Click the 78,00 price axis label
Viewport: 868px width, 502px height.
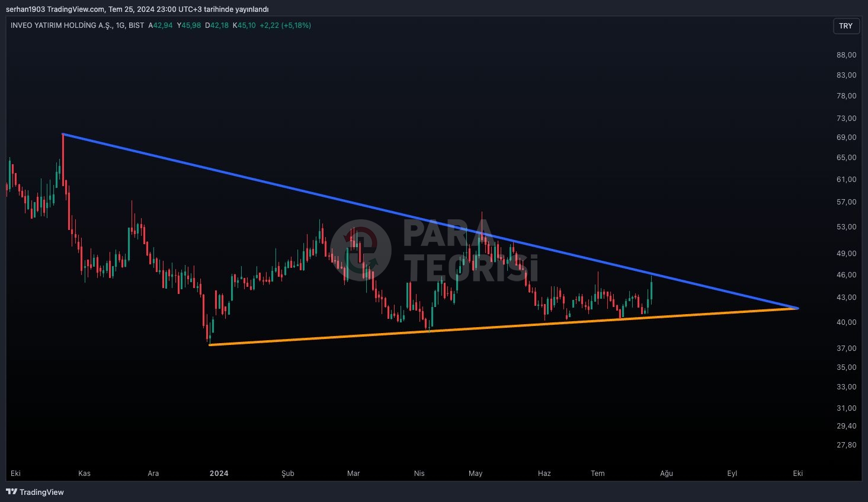846,95
